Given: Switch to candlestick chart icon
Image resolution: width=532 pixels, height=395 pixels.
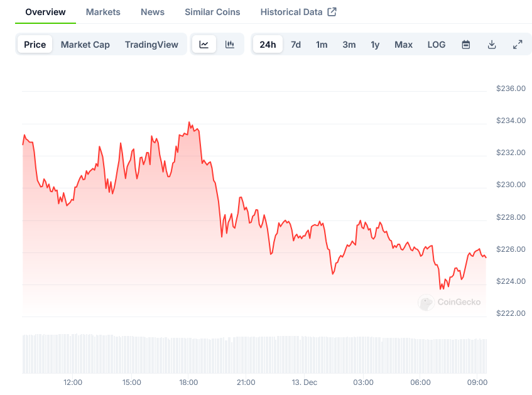Looking at the screenshot, I should pyautogui.click(x=230, y=45).
